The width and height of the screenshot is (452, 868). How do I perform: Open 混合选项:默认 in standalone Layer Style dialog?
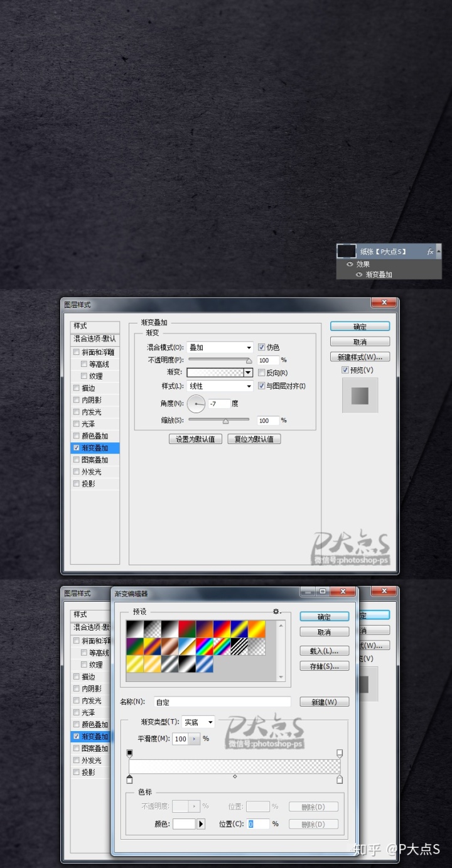pyautogui.click(x=95, y=339)
